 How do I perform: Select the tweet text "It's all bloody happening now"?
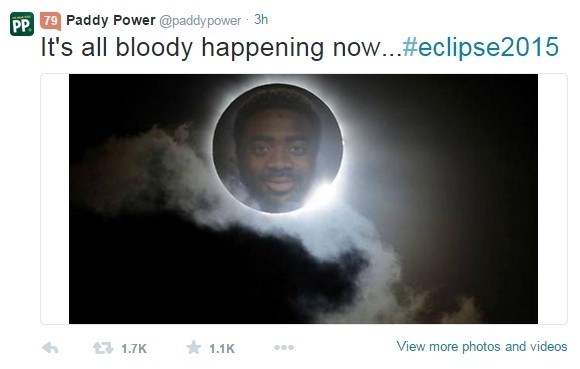tap(211, 47)
